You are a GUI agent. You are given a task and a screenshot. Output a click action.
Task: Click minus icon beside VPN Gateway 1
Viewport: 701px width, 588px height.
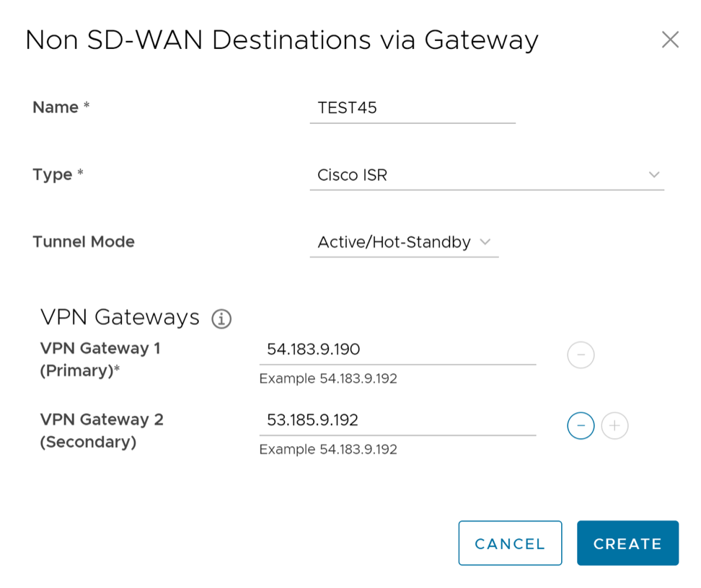pyautogui.click(x=581, y=355)
